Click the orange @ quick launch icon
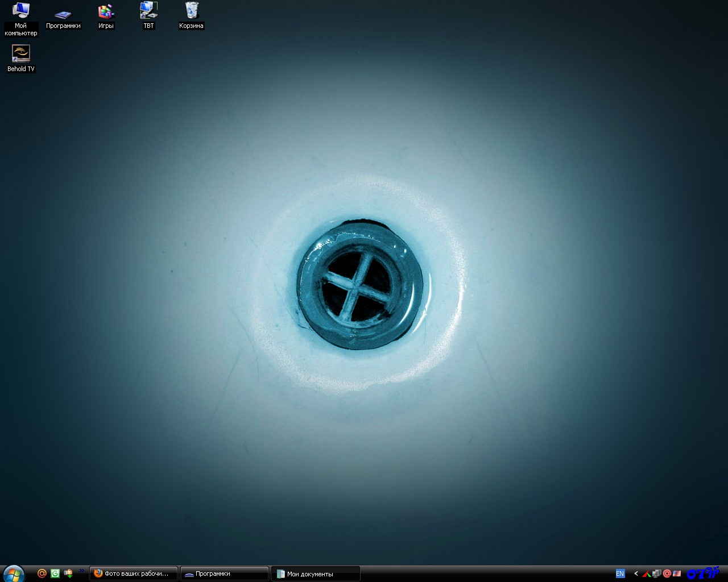This screenshot has height=582, width=728. pos(42,573)
